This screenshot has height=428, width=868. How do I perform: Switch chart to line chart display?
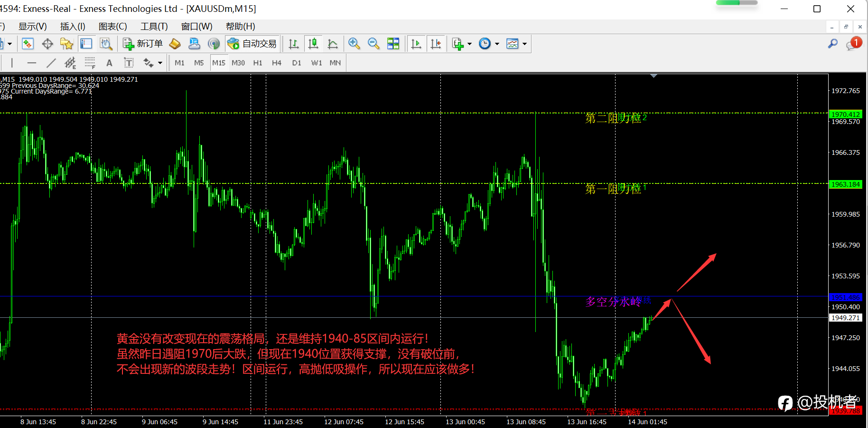pyautogui.click(x=333, y=44)
